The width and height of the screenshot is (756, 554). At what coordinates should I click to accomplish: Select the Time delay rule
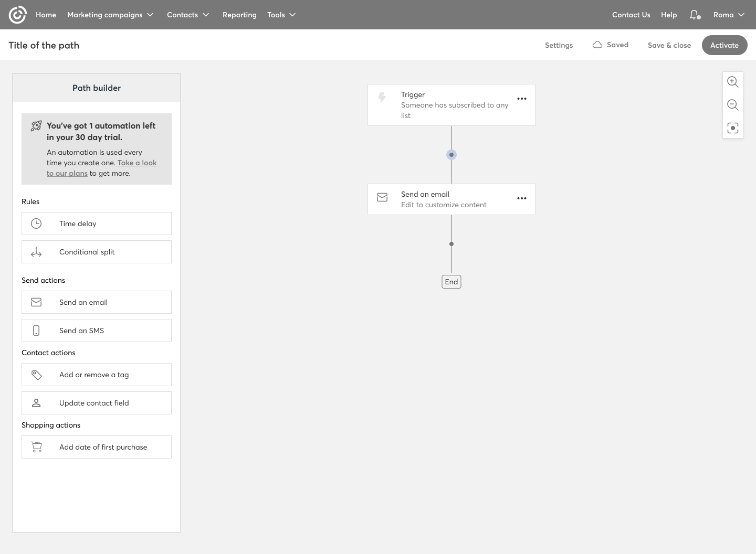[97, 223]
